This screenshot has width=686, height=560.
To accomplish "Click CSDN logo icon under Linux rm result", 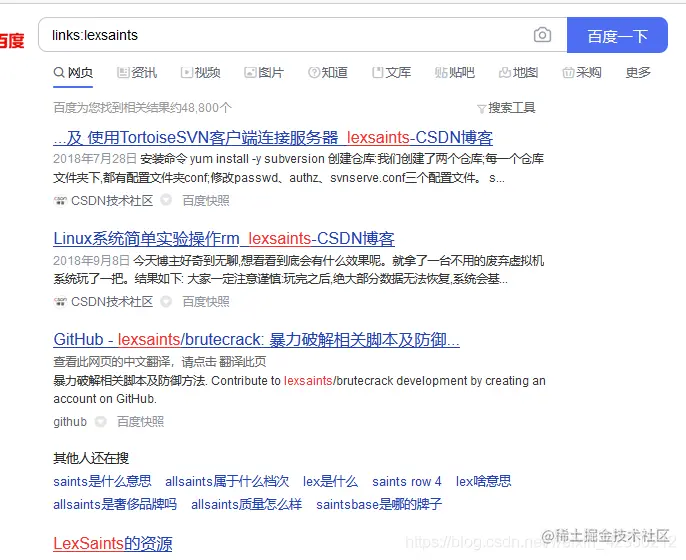I will point(60,302).
